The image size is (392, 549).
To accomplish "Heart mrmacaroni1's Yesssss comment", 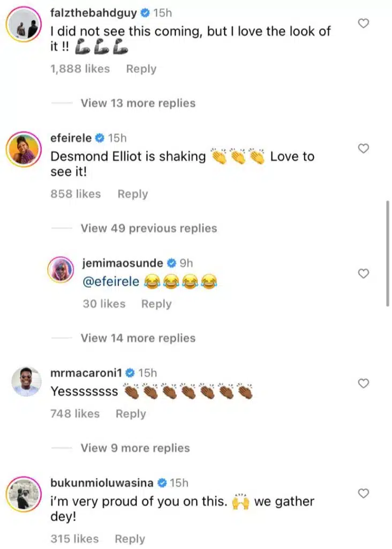I will pos(364,383).
